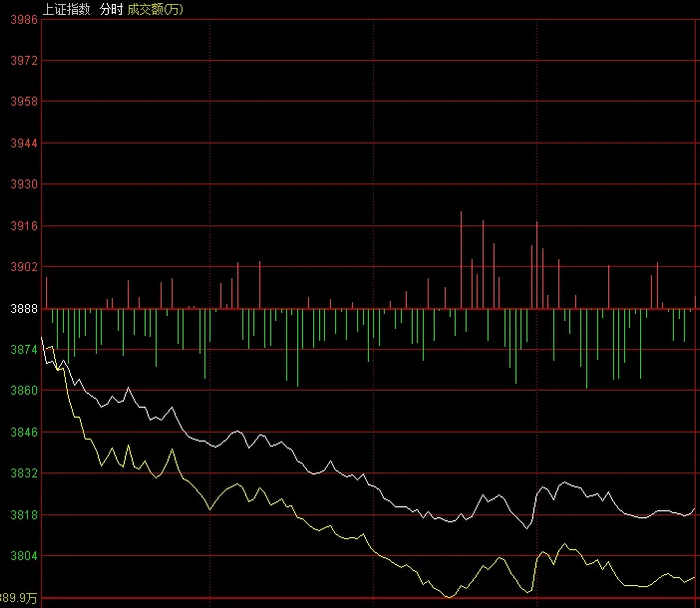700x608 pixels.
Task: Select the 分时 time-share chart tab
Action: [111, 9]
